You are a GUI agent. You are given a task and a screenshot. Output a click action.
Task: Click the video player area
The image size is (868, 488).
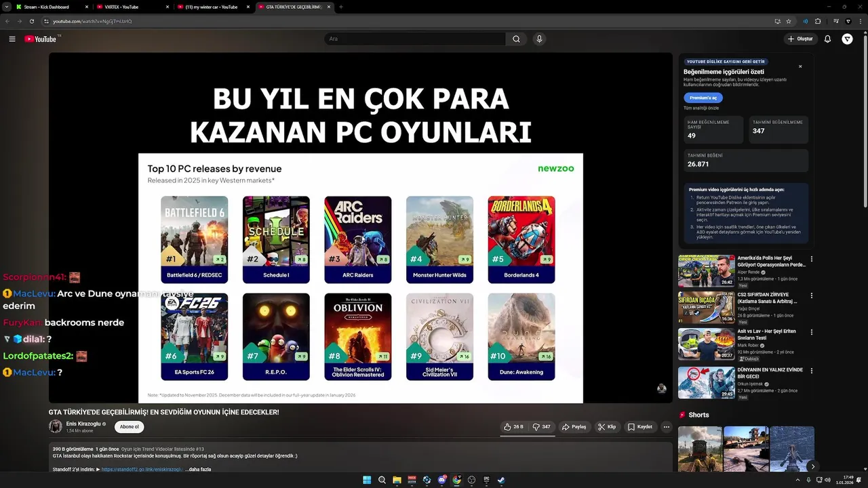coord(360,228)
